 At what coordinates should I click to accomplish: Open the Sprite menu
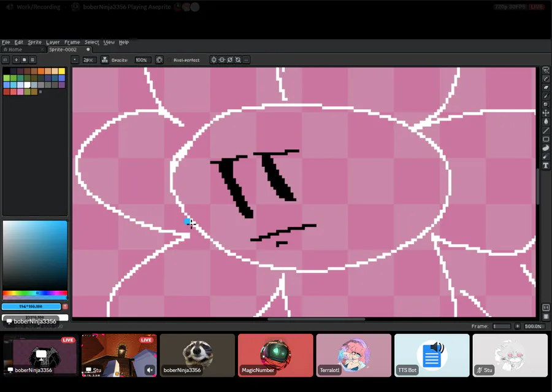click(x=34, y=42)
